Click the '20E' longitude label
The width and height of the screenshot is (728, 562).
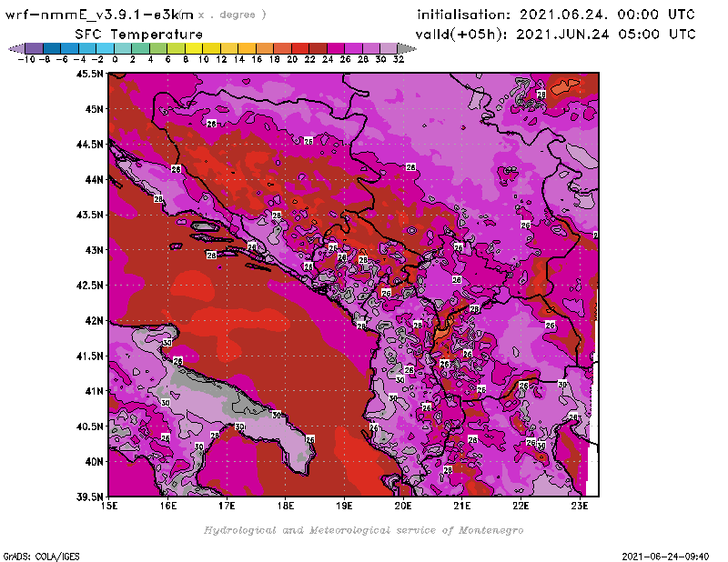403,506
